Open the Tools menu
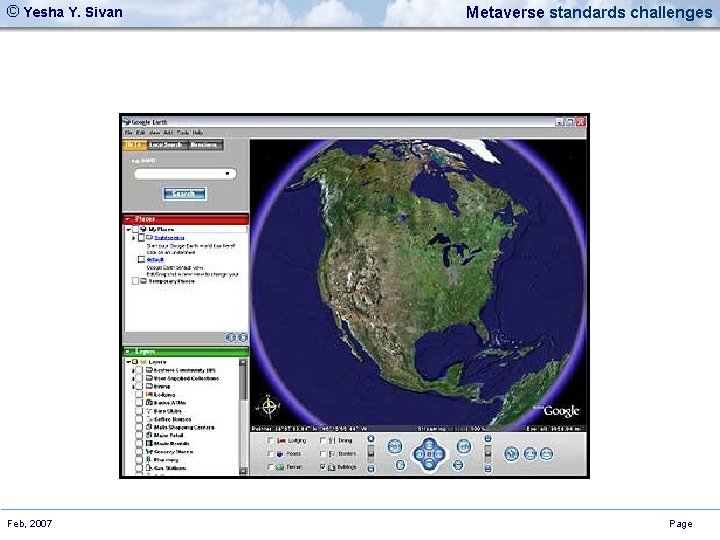 [x=183, y=132]
